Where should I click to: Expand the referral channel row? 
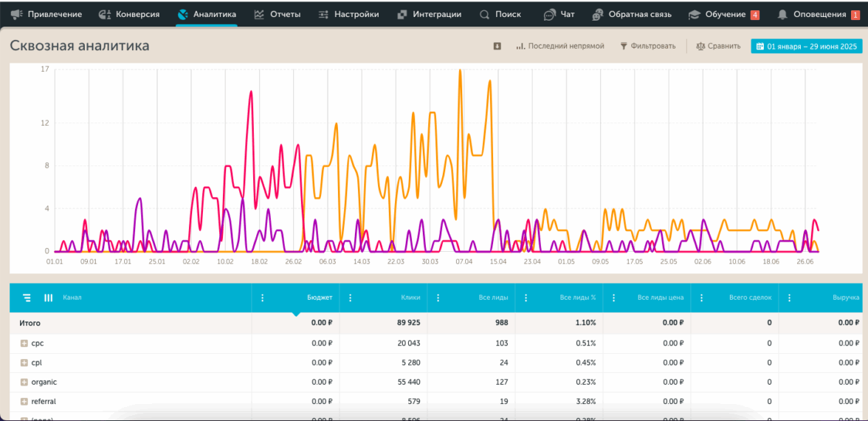24,401
